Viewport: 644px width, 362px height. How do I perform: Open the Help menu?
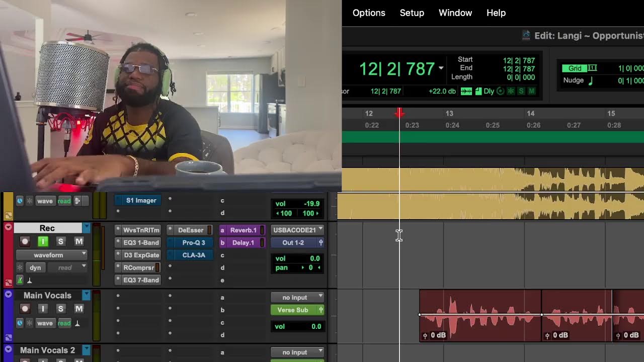(x=496, y=13)
